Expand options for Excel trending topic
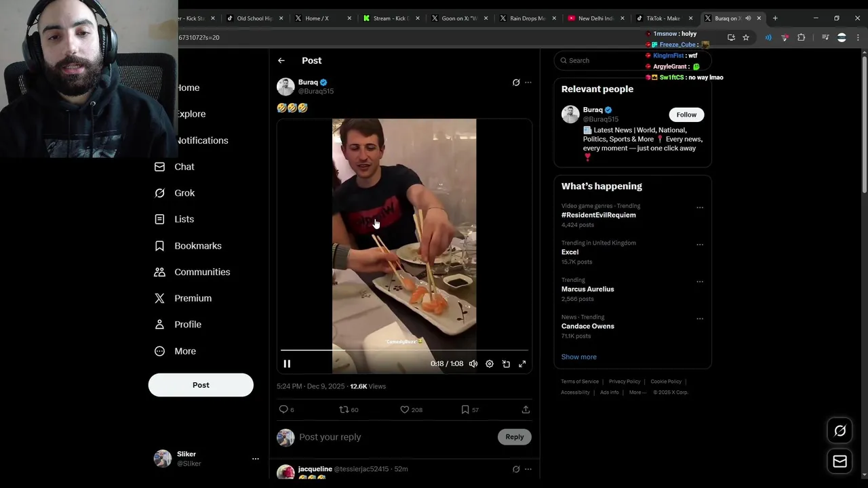Screen dimensions: 868x488 pyautogui.click(x=700, y=245)
